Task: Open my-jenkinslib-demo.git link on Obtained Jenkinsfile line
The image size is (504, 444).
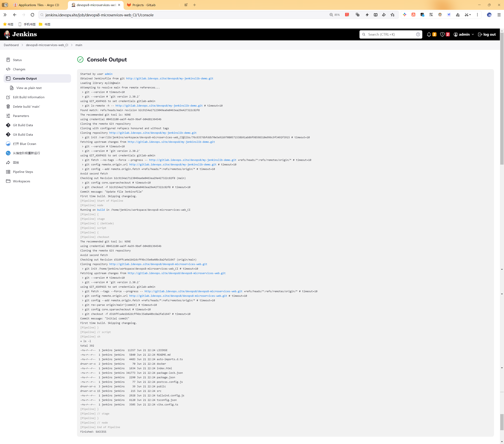Action: click(x=170, y=78)
